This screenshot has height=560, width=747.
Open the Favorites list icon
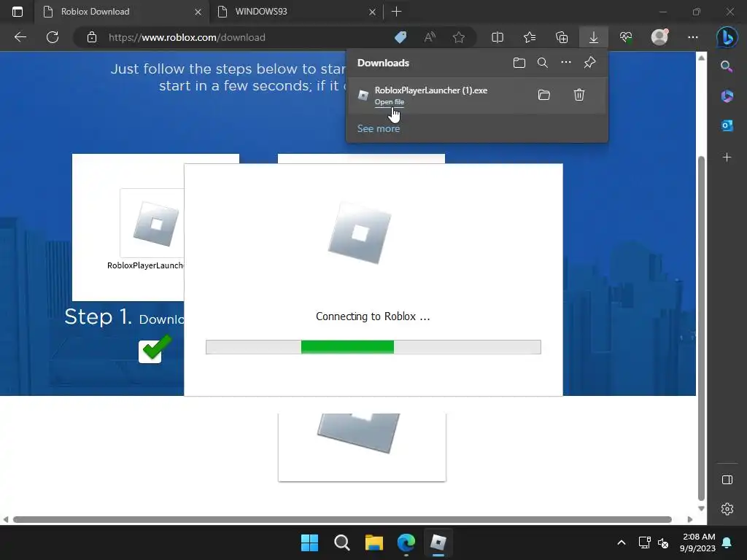point(530,37)
